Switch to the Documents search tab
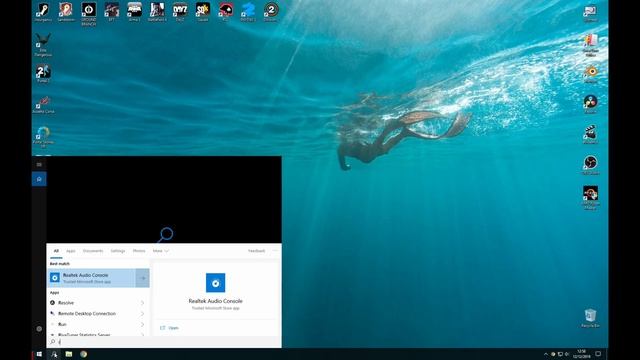The image size is (640, 360). 93,251
